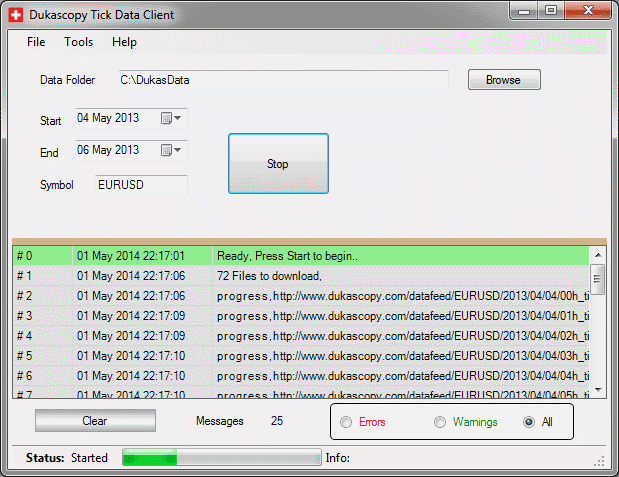This screenshot has height=477, width=619.
Task: Select log row '72 Files to download'
Action: (301, 276)
